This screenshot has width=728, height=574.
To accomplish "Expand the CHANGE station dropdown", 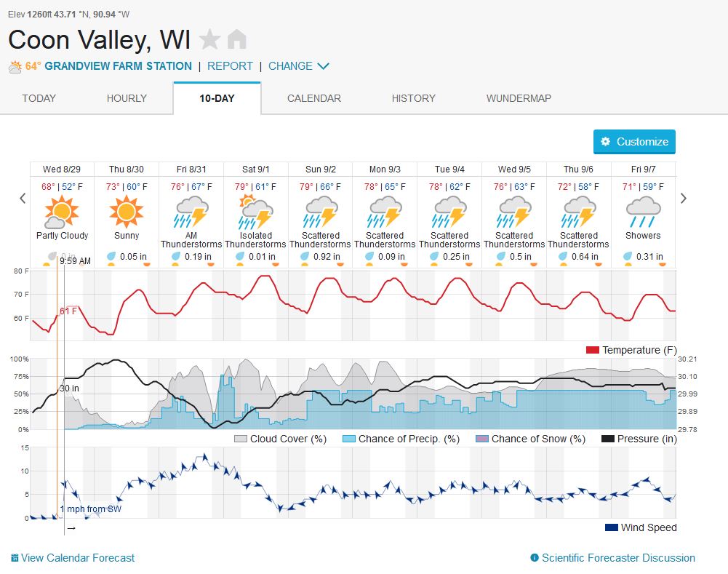I will [298, 66].
